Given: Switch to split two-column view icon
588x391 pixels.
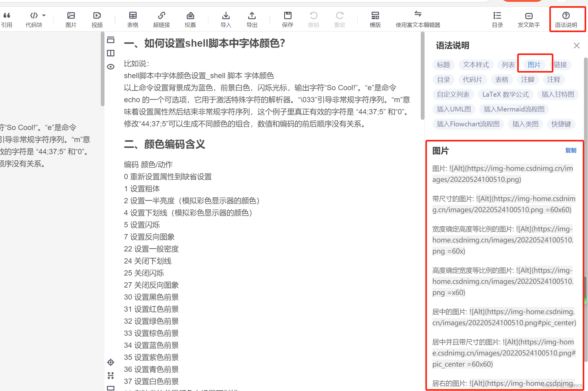Looking at the screenshot, I should tap(111, 53).
